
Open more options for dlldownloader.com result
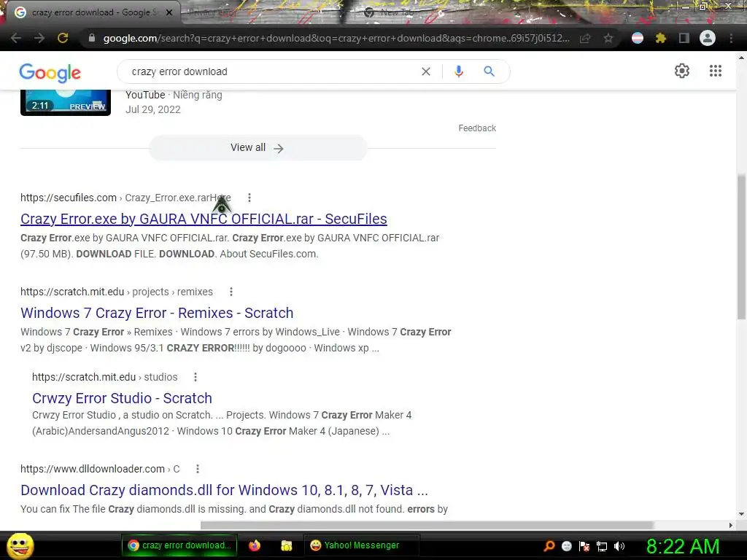point(198,469)
